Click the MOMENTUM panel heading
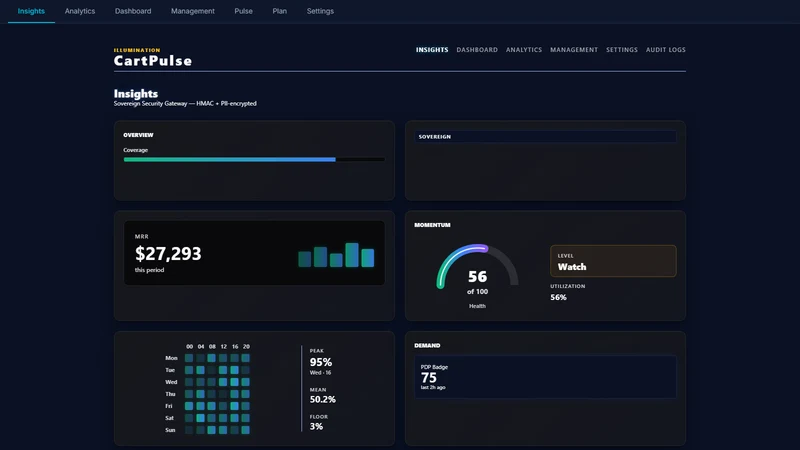This screenshot has width=800, height=450. click(x=432, y=225)
